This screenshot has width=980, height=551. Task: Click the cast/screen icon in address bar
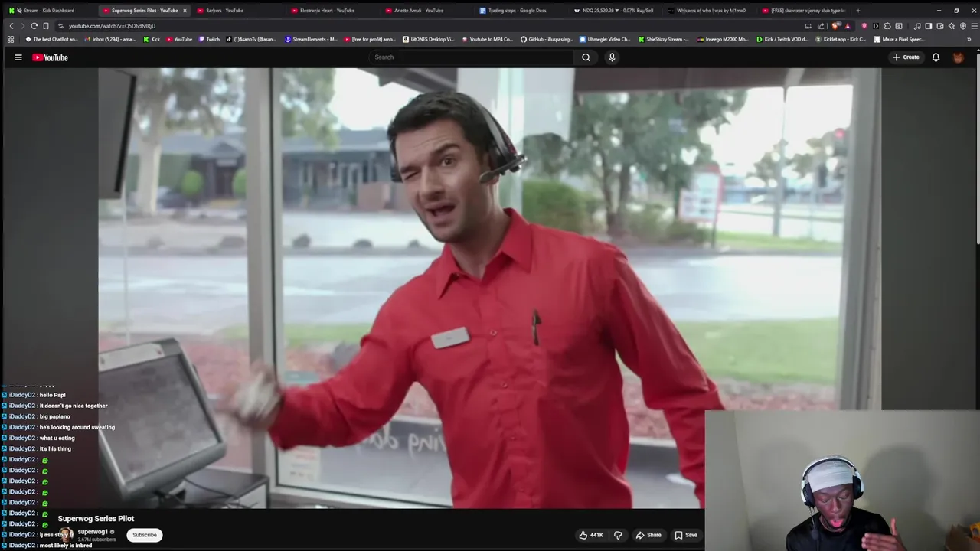[x=808, y=26]
